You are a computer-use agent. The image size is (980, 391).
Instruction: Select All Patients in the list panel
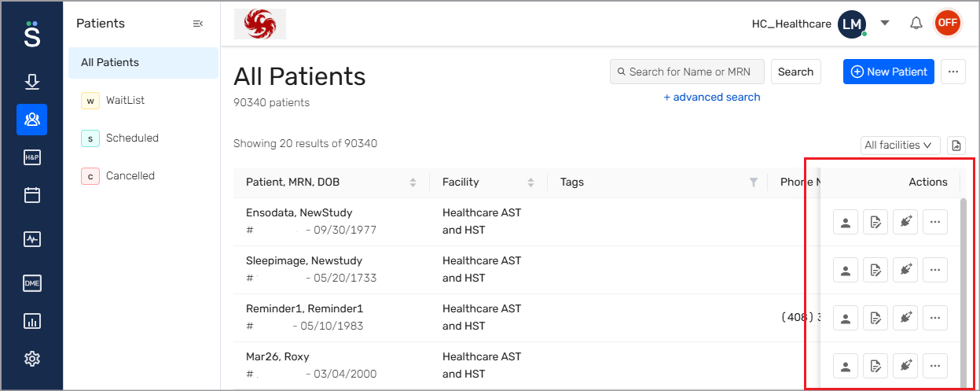[x=143, y=63]
